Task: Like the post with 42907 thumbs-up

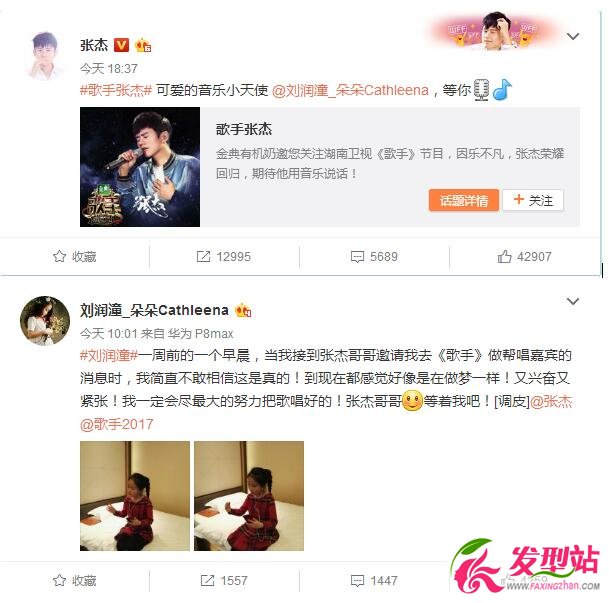Action: (504, 257)
